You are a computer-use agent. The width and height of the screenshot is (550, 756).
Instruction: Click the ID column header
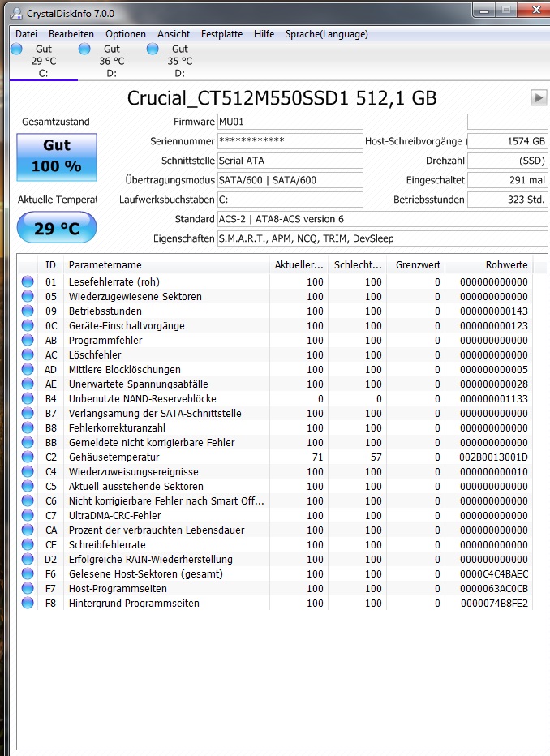point(50,264)
